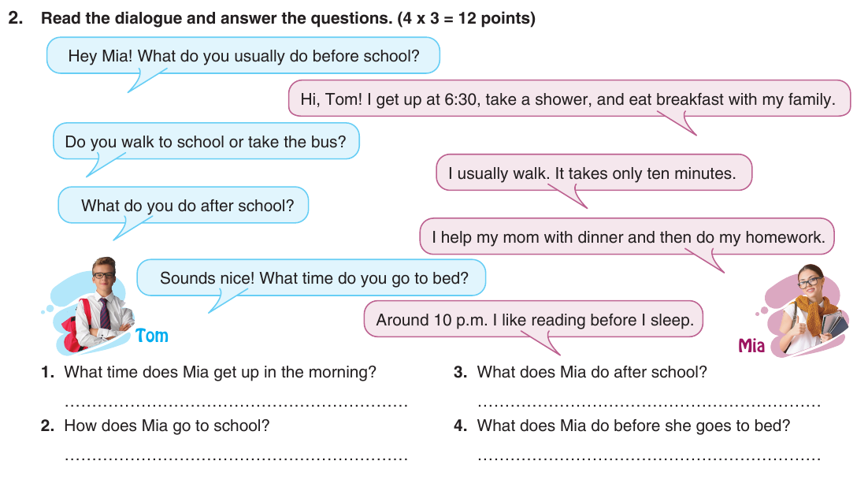Click the 'help my mom with dinner' bubble
Image resolution: width=868 pixels, height=487 pixels.
pyautogui.click(x=627, y=236)
